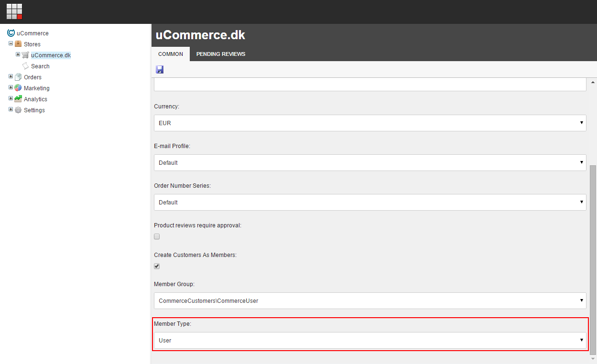Screen dimensions: 597x364
Task: Select Analytics in the tree
Action: click(35, 99)
